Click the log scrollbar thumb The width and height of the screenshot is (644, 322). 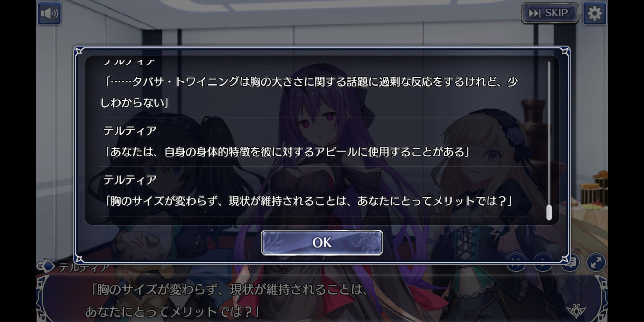click(549, 213)
